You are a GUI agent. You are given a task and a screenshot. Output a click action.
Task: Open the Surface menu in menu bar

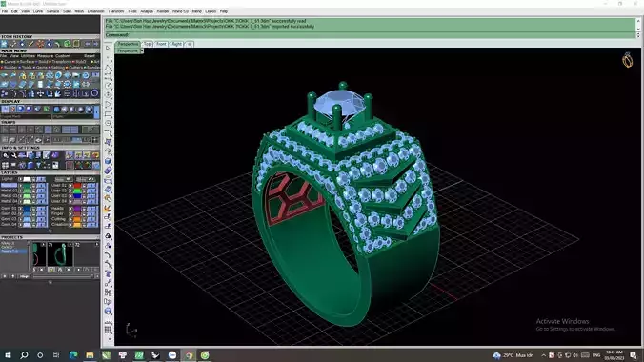52,11
